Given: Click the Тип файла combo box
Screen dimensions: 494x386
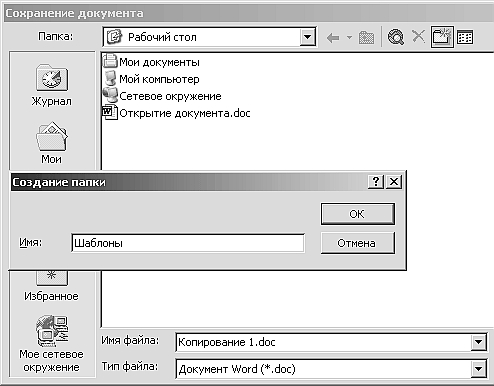Looking at the screenshot, I should 331,369.
